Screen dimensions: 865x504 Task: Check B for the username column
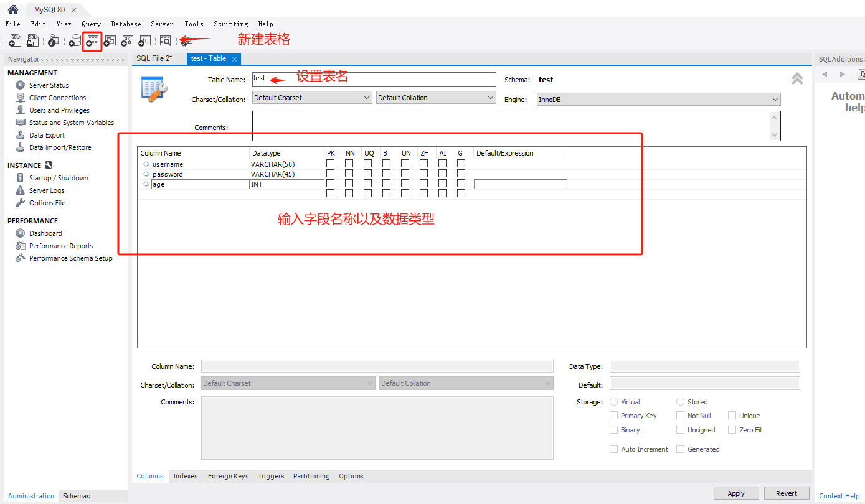(387, 164)
